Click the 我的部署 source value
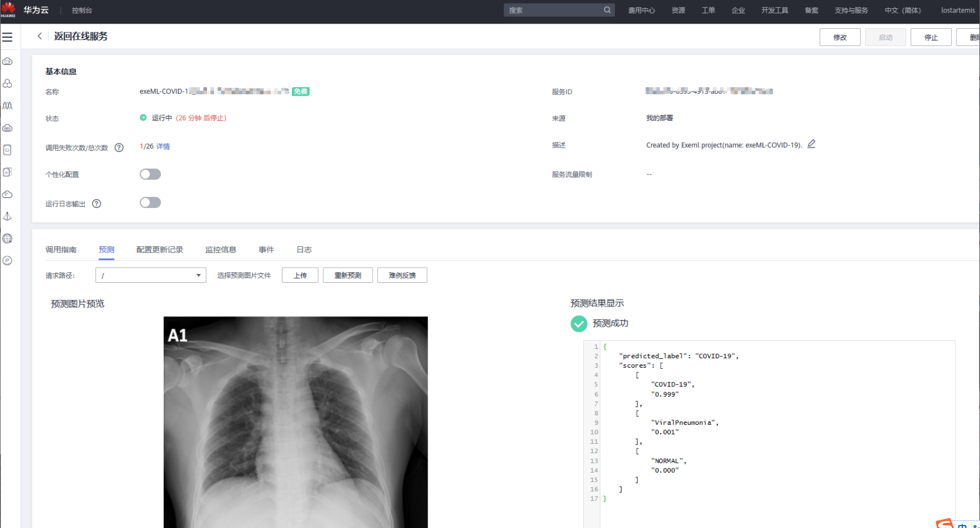Screen dimensions: 980x528 tap(659, 118)
